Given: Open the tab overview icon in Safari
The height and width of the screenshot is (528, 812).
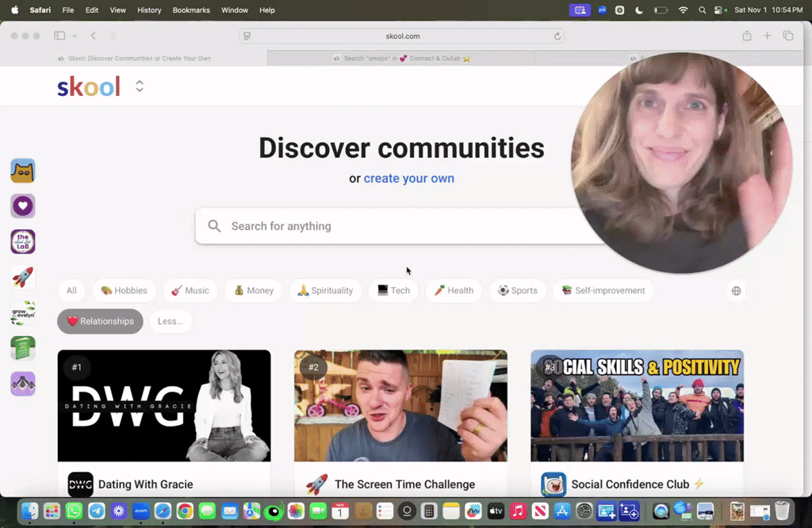Looking at the screenshot, I should 787,36.
